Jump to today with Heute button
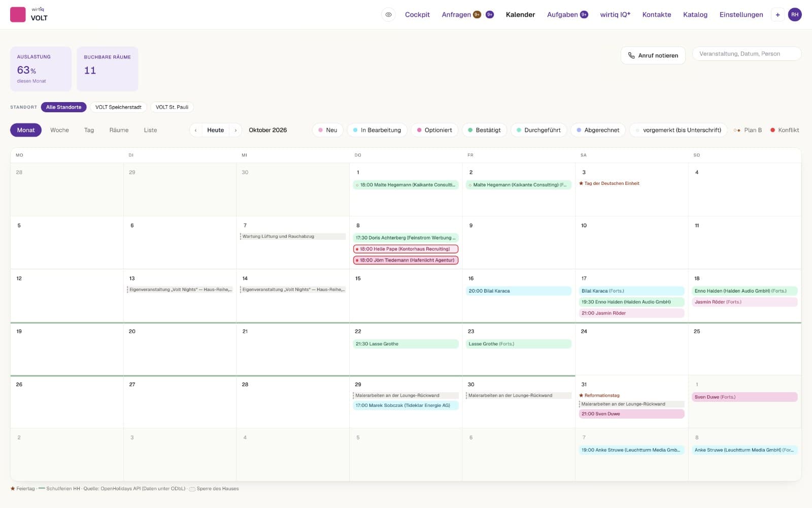The height and width of the screenshot is (508, 812). coord(216,130)
